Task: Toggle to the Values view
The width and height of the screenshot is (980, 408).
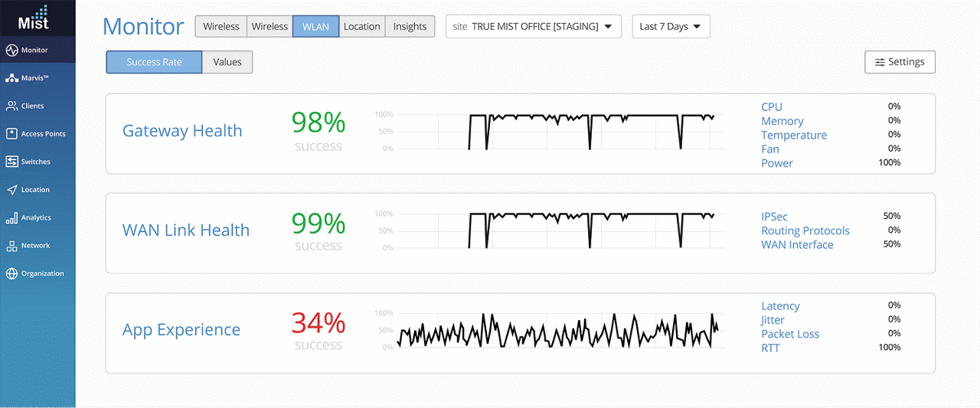Action: pyautogui.click(x=227, y=62)
